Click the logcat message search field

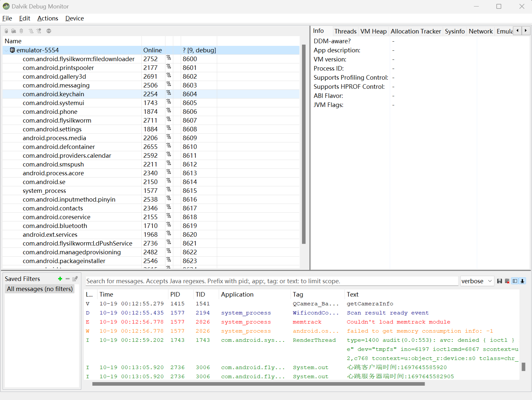point(271,281)
